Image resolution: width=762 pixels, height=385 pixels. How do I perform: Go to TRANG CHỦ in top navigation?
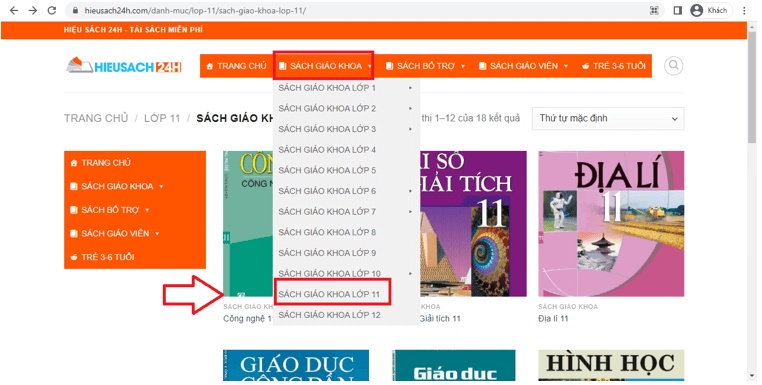coord(237,66)
